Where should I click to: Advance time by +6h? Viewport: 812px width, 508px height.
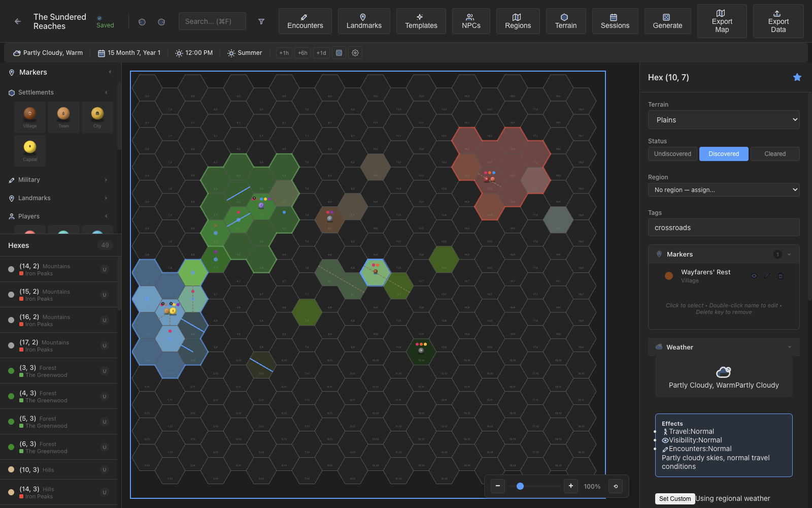[x=302, y=53]
